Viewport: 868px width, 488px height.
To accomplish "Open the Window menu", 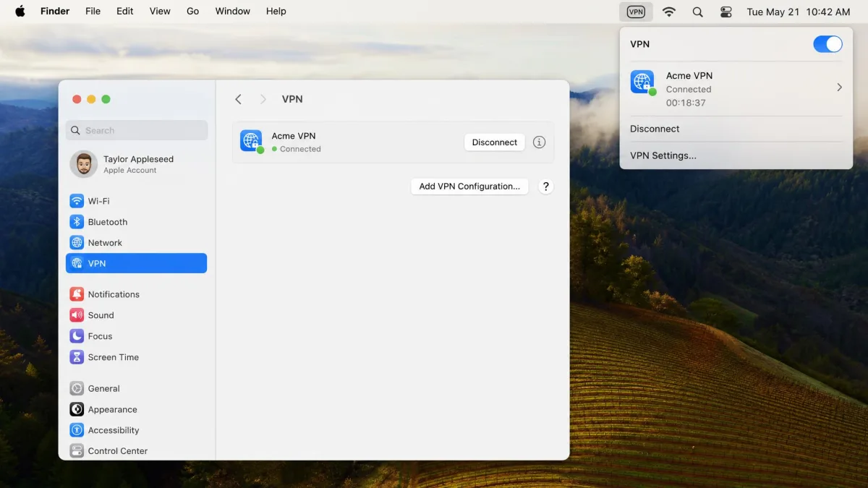I will point(233,12).
